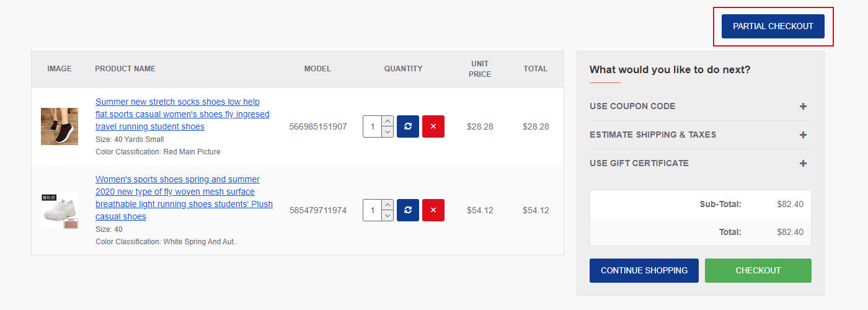The height and width of the screenshot is (310, 868).
Task: Click plus icon beside Estimate Shipping & Taxes
Action: click(803, 135)
